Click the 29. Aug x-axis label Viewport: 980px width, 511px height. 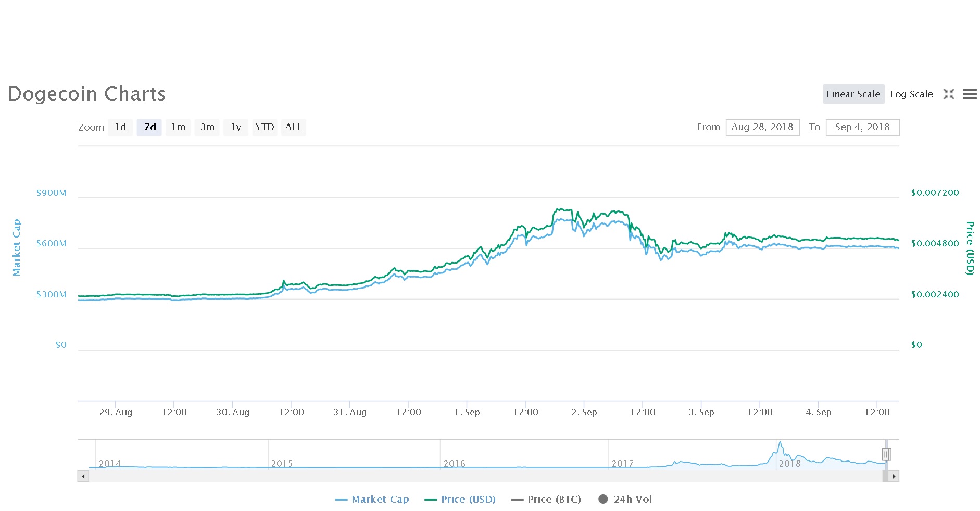pos(116,412)
